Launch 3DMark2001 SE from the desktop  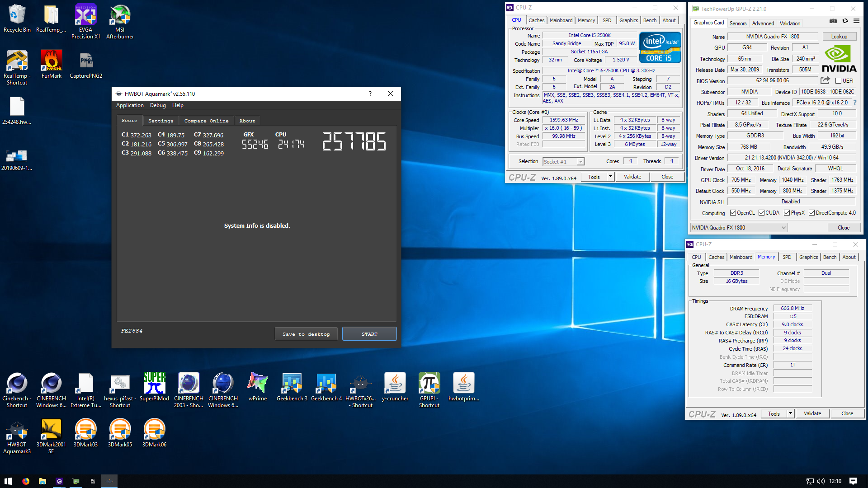[x=51, y=436]
